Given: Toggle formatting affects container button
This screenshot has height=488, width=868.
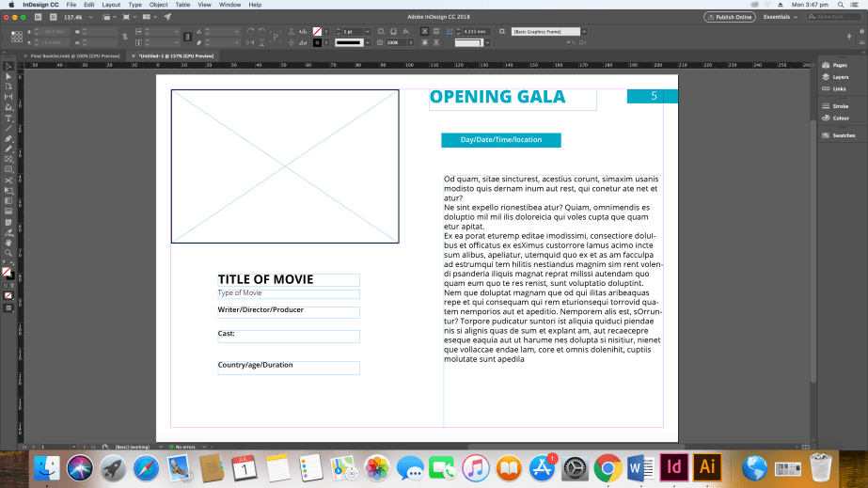Looking at the screenshot, I should 6,286.
